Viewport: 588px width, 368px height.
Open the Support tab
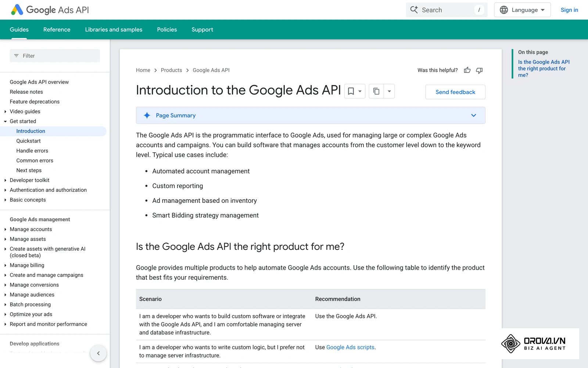coord(202,29)
